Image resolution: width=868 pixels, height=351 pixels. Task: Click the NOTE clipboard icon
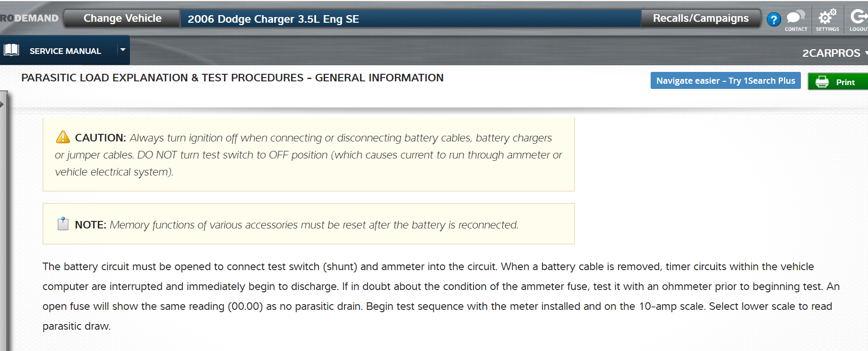point(63,224)
